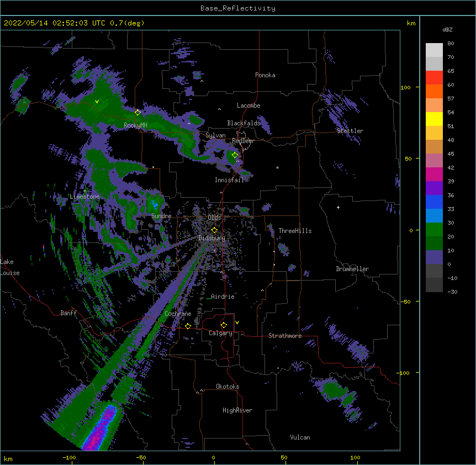Viewport: 476px width, 465px height.
Task: Click the 50 tick label on vertical axis
Action: tap(408, 158)
